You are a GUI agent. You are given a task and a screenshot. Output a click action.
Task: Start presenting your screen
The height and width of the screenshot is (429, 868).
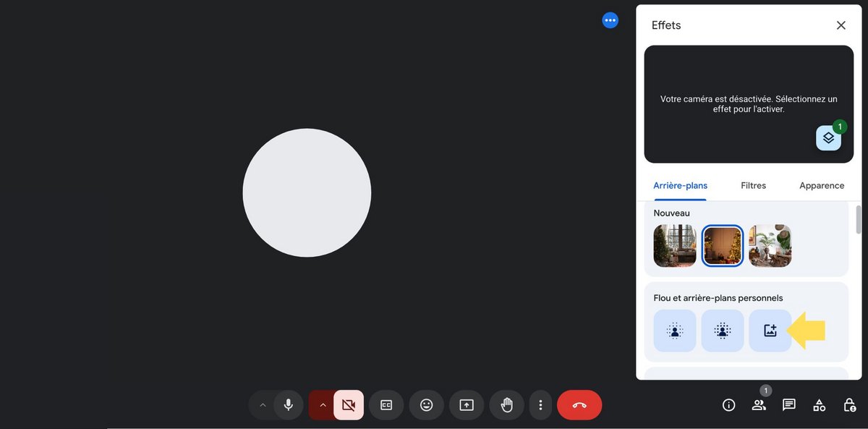coord(467,405)
